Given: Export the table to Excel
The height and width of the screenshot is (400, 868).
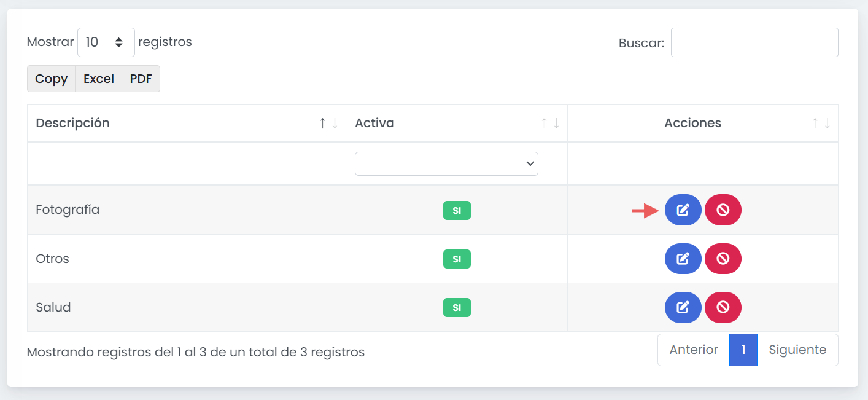Looking at the screenshot, I should pyautogui.click(x=98, y=79).
